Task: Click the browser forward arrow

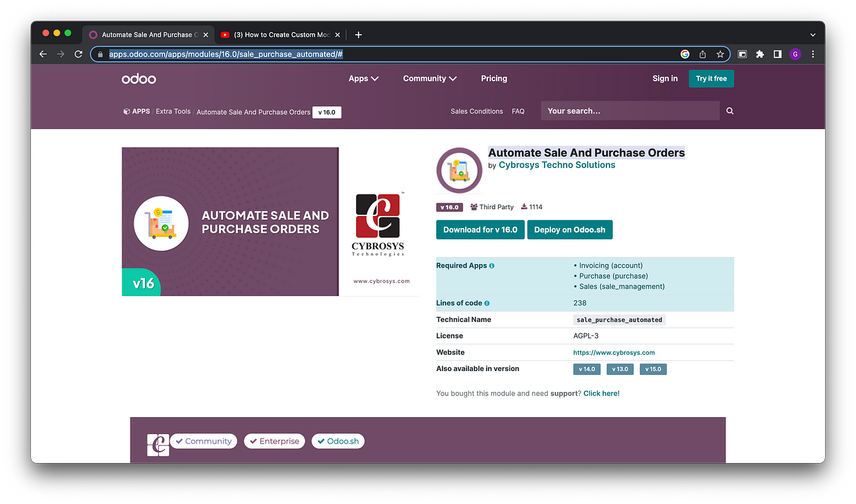Action: coord(61,54)
